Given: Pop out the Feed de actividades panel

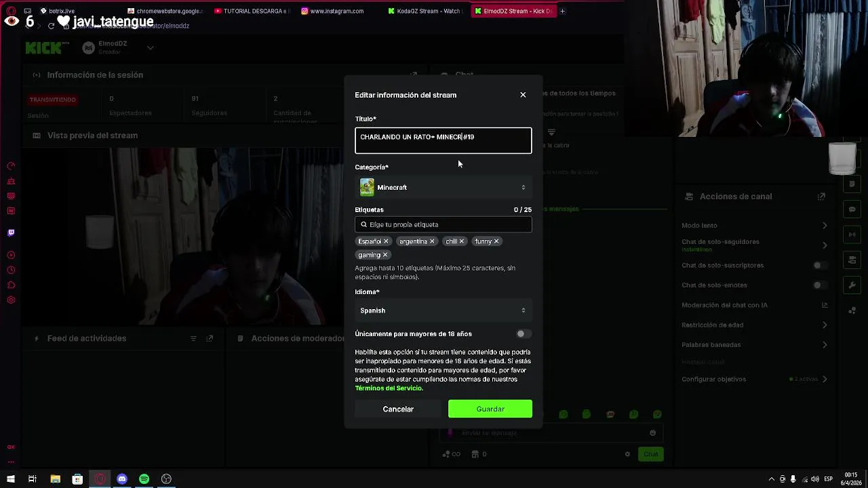Looking at the screenshot, I should point(210,338).
